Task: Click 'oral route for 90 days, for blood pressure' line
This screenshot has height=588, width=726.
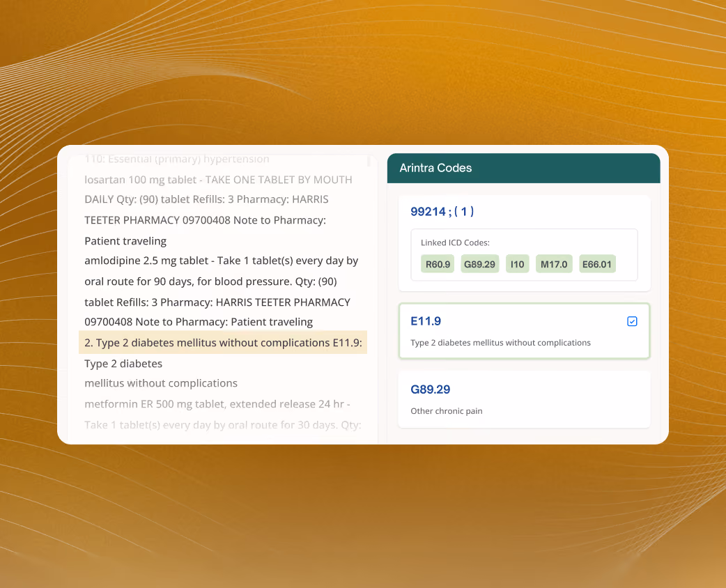Action: [210, 281]
